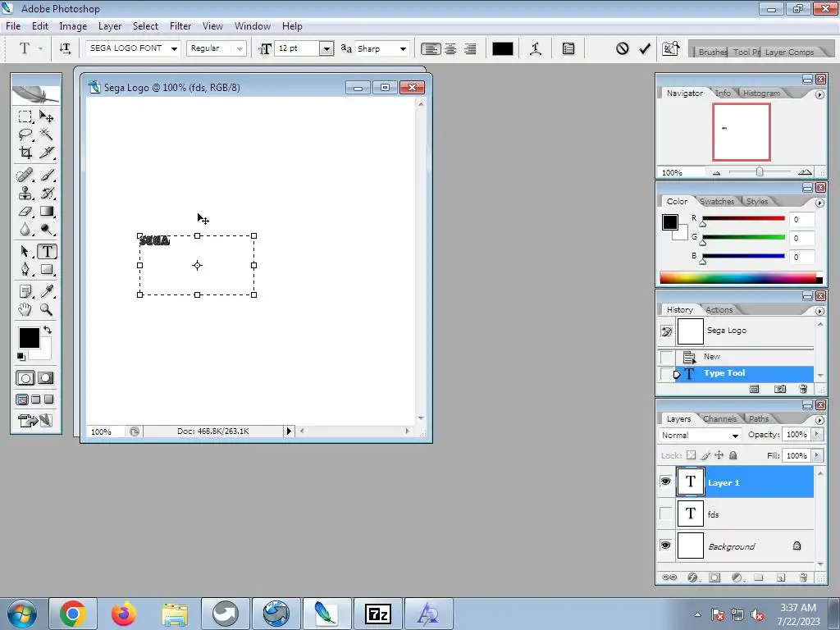Select the Crop tool
The width and height of the screenshot is (840, 630).
(x=25, y=153)
